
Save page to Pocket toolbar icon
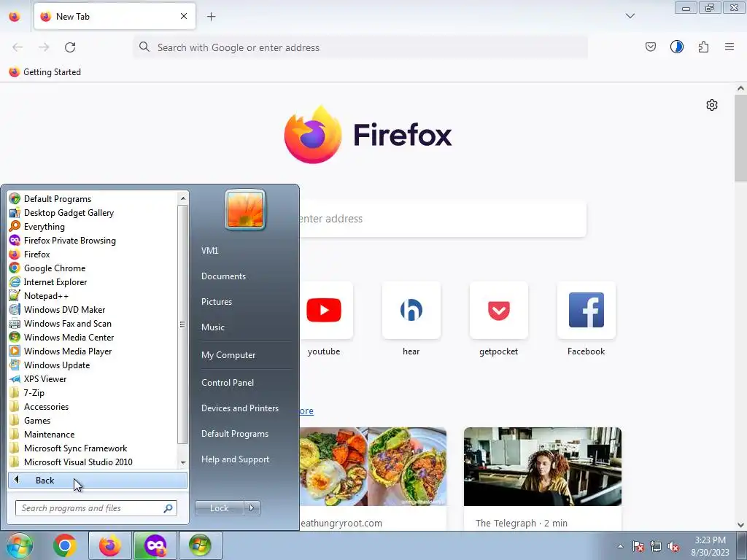click(650, 47)
